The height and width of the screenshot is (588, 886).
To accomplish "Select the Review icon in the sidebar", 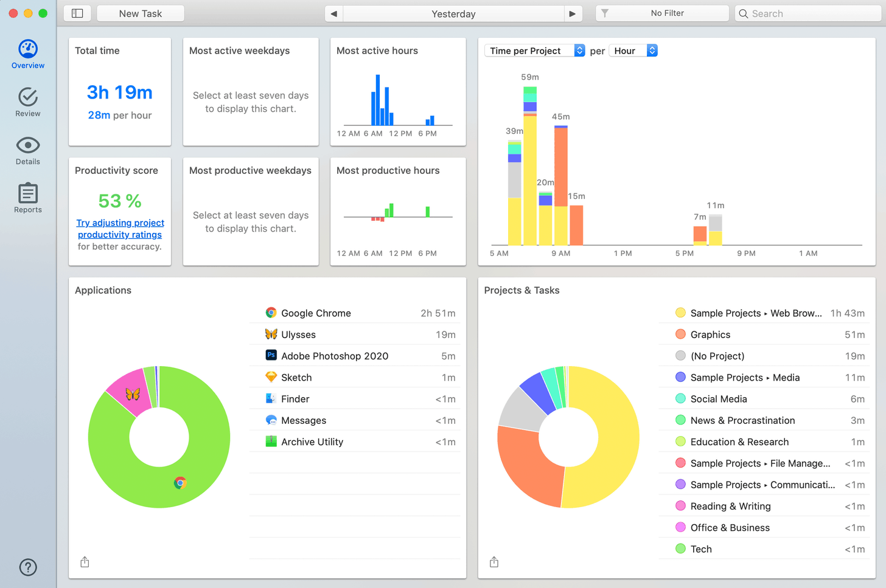I will [x=27, y=101].
